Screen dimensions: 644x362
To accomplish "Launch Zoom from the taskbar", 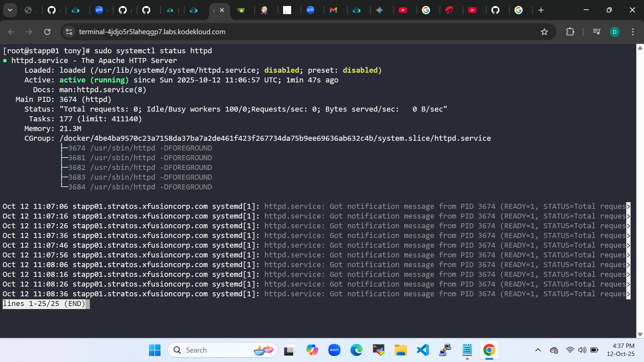I will tap(334, 350).
